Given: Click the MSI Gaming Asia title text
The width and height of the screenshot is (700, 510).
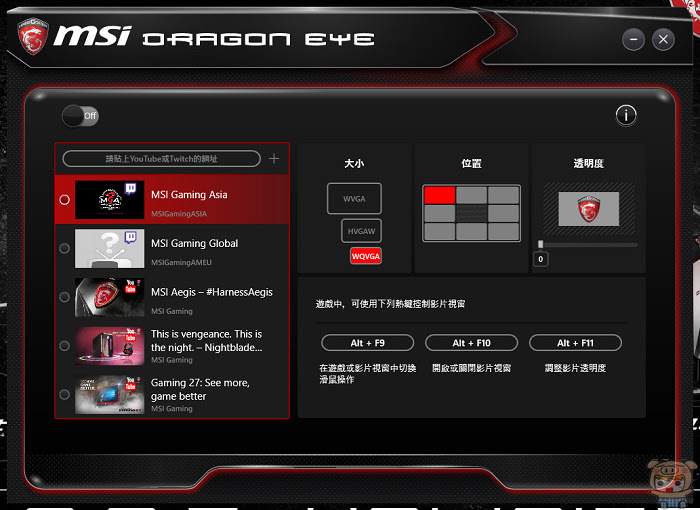Looking at the screenshot, I should pyautogui.click(x=189, y=195).
